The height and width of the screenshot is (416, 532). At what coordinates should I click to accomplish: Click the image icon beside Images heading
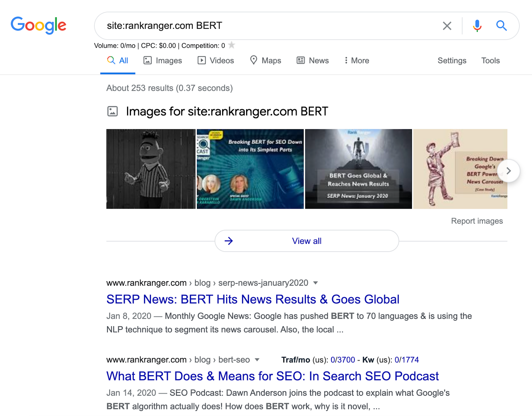(x=112, y=111)
